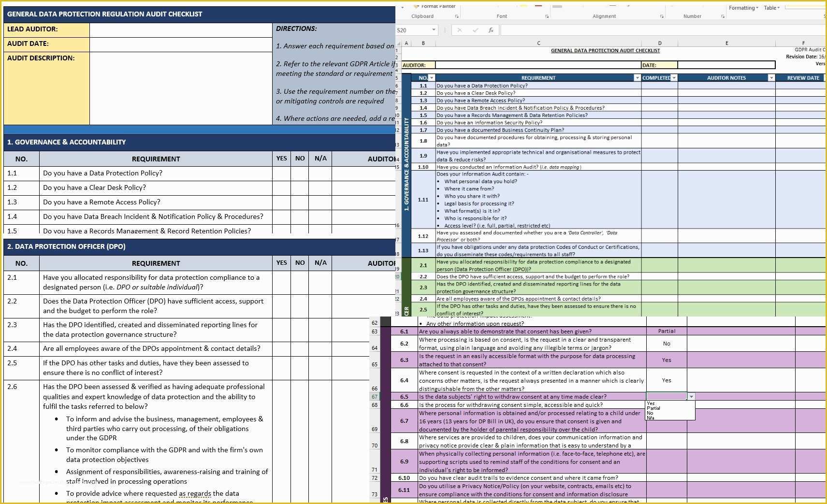The height and width of the screenshot is (504, 827).
Task: Open the AUDITOR NOTES column filter dropdown
Action: click(x=771, y=78)
